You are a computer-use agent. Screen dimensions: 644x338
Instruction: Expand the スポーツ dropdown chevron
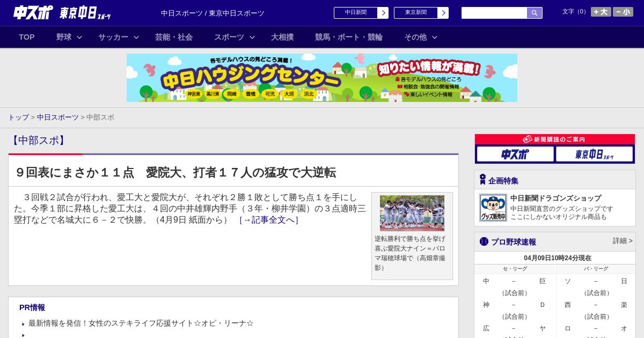252,37
